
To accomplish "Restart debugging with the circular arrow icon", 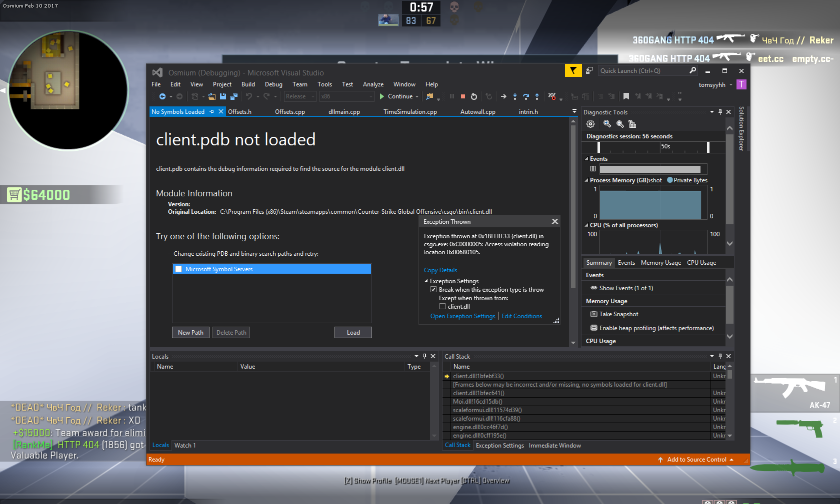I will pyautogui.click(x=474, y=96).
